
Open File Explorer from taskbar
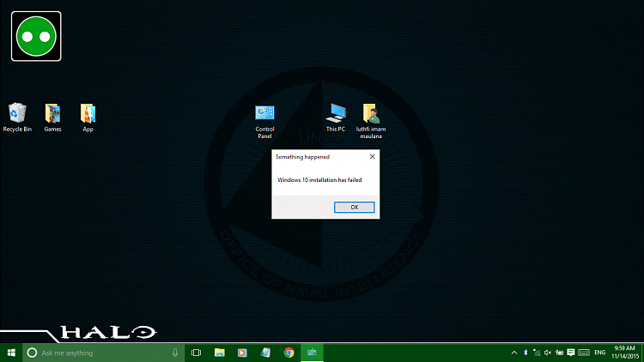pyautogui.click(x=220, y=353)
